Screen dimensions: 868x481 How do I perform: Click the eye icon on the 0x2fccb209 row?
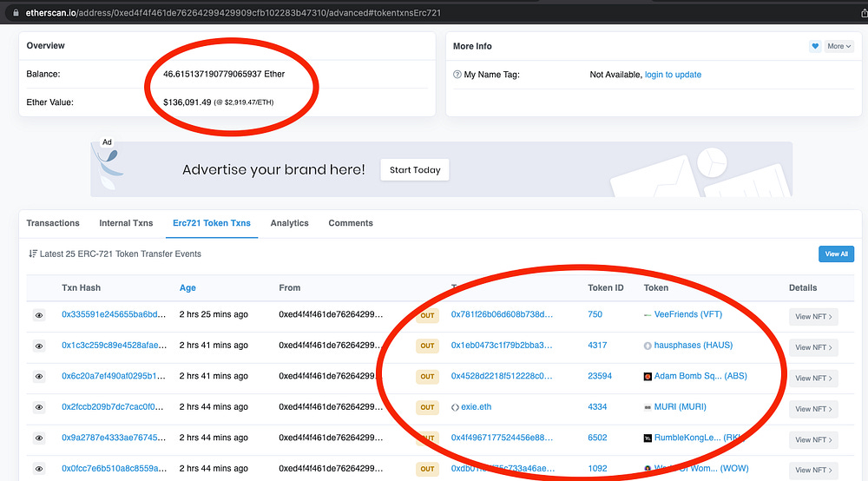coord(39,407)
